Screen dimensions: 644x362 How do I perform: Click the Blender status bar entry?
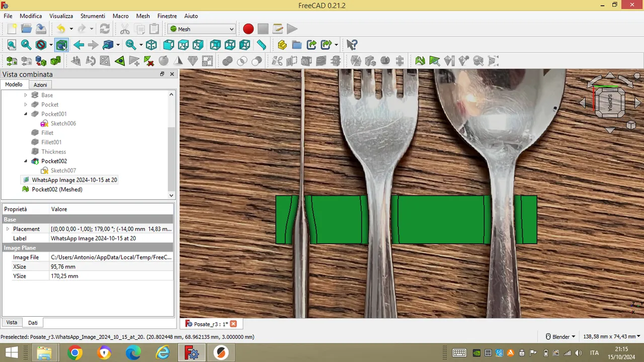[560, 336]
